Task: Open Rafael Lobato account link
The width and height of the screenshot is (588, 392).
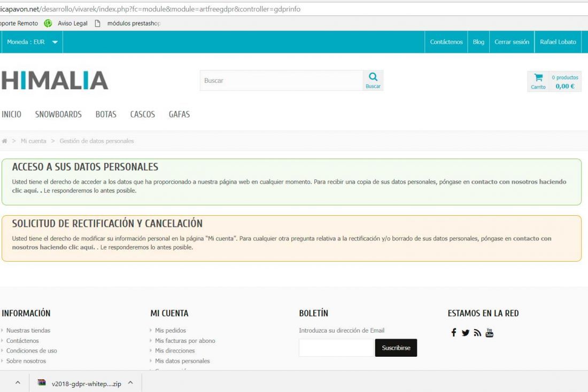Action: click(558, 42)
